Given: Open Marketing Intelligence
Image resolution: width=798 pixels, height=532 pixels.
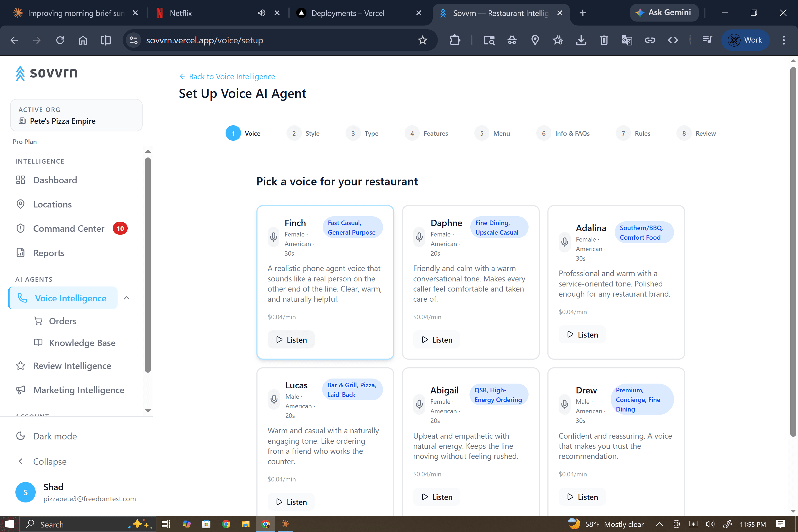Looking at the screenshot, I should 79,390.
